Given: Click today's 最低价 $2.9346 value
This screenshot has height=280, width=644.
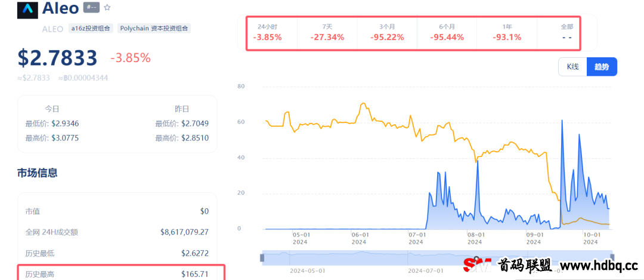Looking at the screenshot, I should (65, 124).
